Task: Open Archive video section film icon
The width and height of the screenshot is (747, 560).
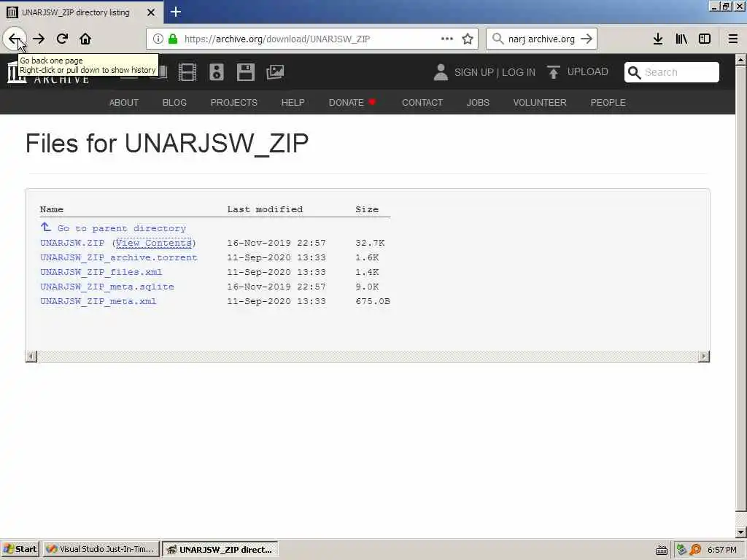Action: click(187, 72)
